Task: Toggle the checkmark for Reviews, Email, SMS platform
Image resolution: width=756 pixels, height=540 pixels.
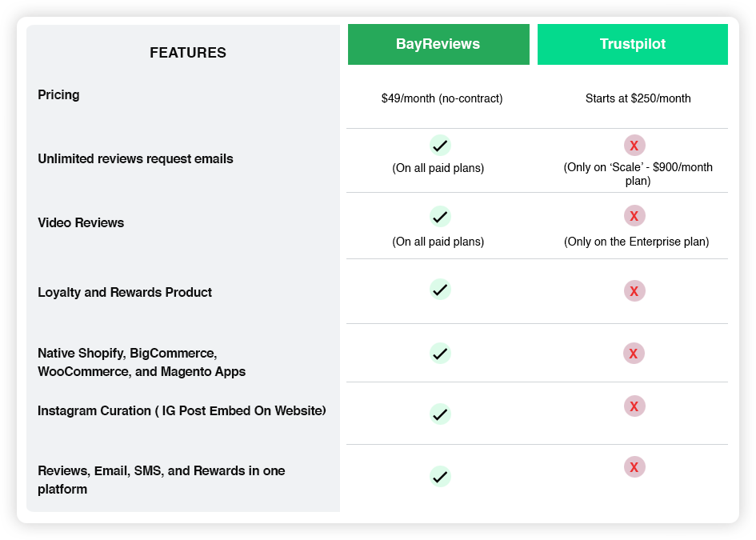Action: 439,476
